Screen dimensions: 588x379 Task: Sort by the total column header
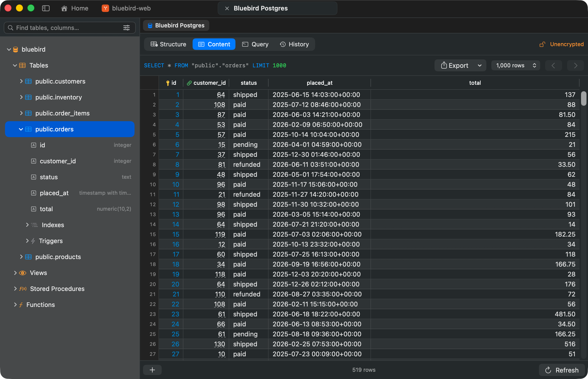coord(475,83)
